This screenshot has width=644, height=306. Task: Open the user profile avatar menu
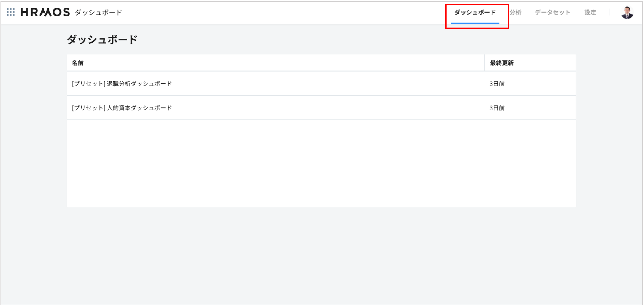(x=627, y=13)
